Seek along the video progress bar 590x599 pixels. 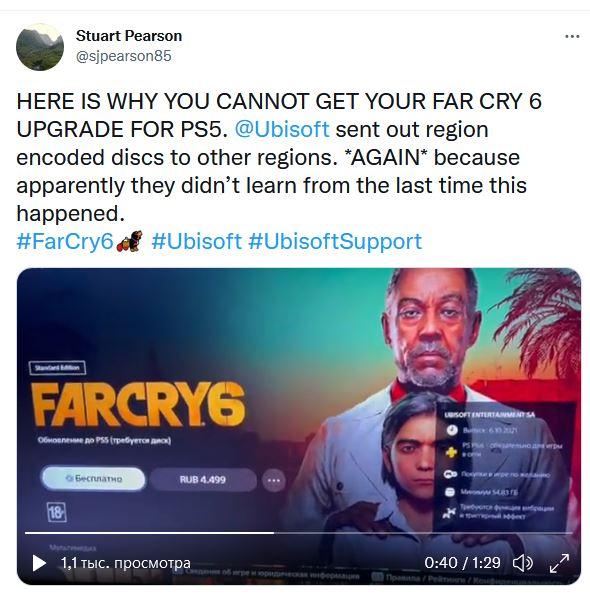click(x=298, y=532)
